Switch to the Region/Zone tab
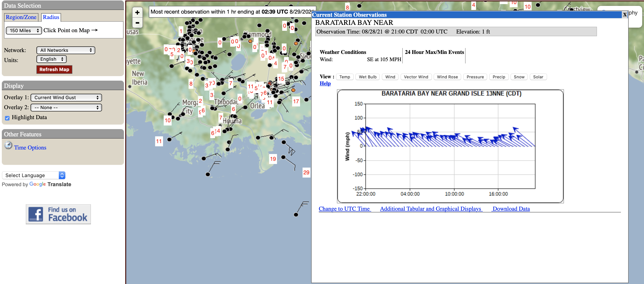This screenshot has height=284, width=644. (21, 17)
